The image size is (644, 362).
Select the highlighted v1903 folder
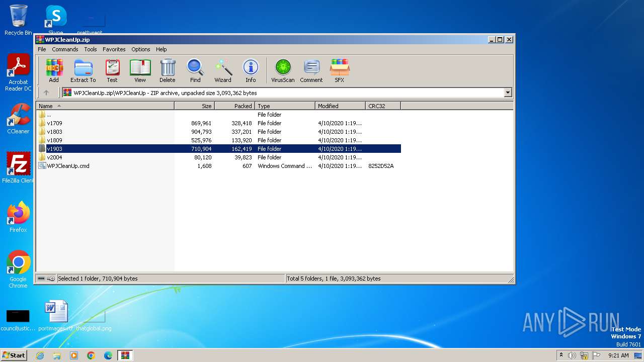(x=219, y=149)
